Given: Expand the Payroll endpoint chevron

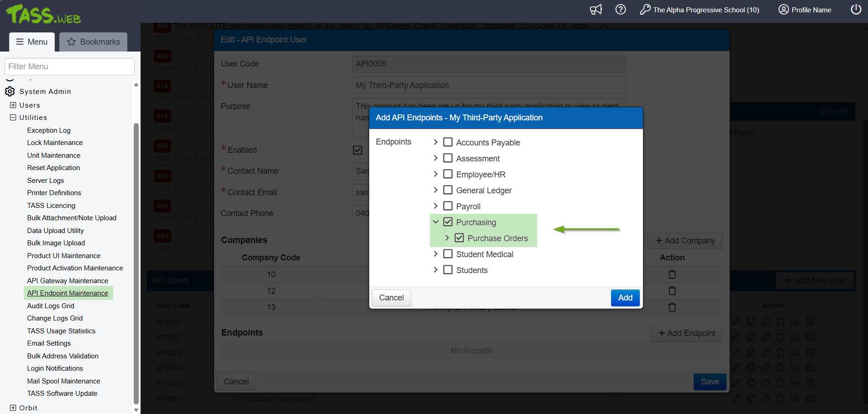Looking at the screenshot, I should [x=435, y=206].
